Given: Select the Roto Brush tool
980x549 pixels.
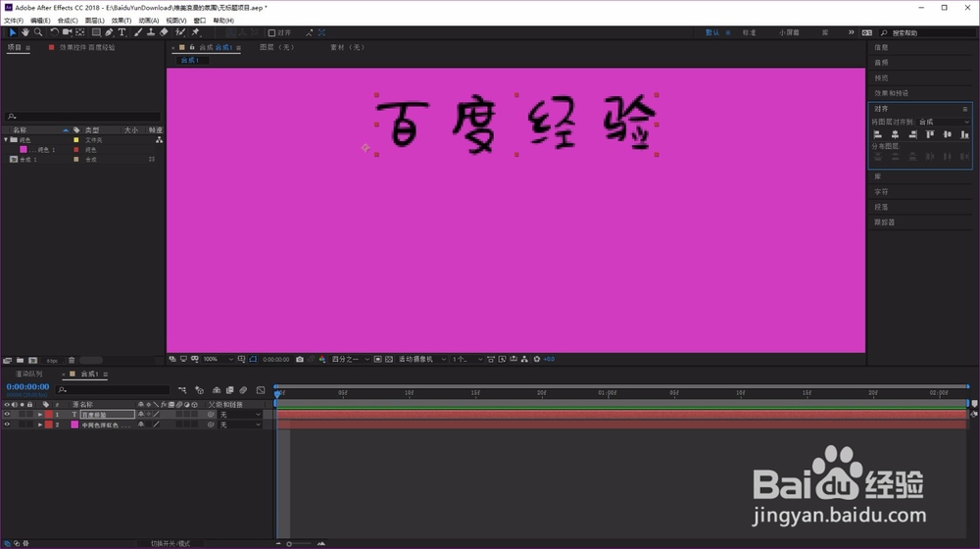Looking at the screenshot, I should (180, 32).
